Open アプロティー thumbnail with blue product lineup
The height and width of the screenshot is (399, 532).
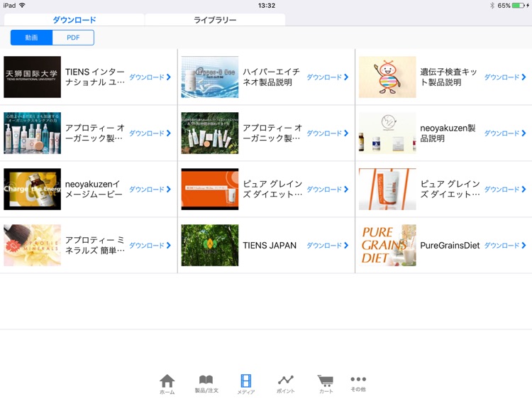32,133
